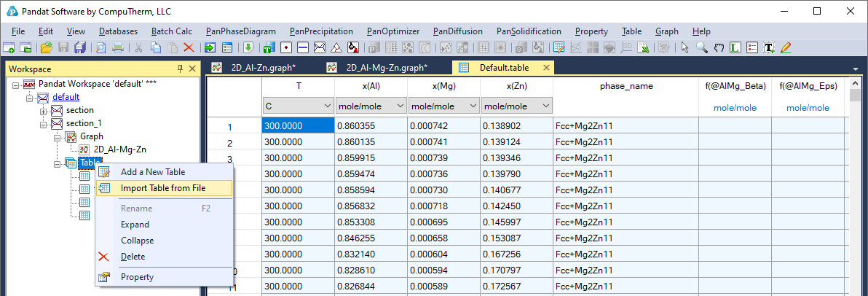This screenshot has height=296, width=868.
Task: Select 'Add a New Table' context option
Action: [x=153, y=172]
